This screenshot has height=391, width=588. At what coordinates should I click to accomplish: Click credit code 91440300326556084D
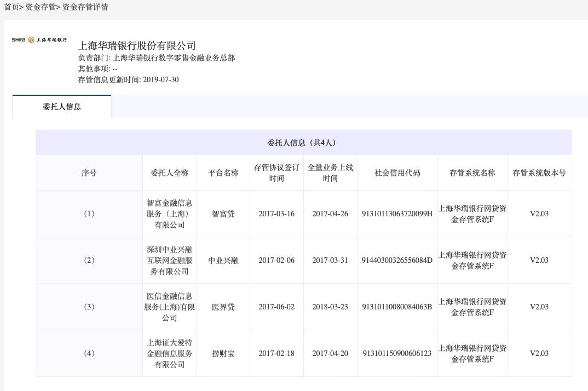[x=397, y=260]
